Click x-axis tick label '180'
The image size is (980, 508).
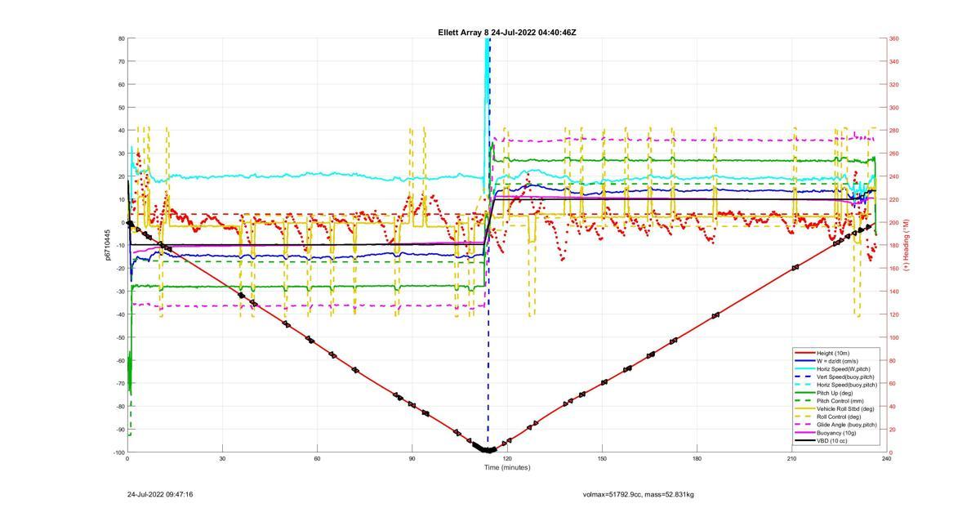click(x=697, y=459)
